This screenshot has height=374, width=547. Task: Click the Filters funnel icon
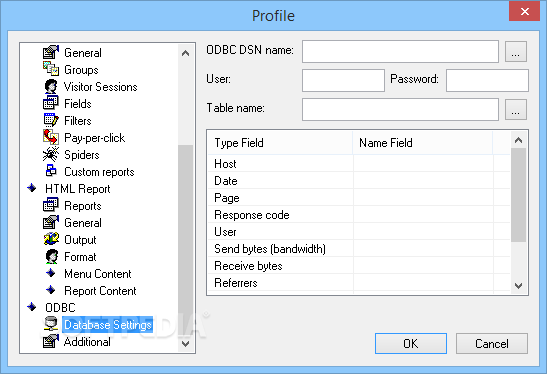coord(51,120)
